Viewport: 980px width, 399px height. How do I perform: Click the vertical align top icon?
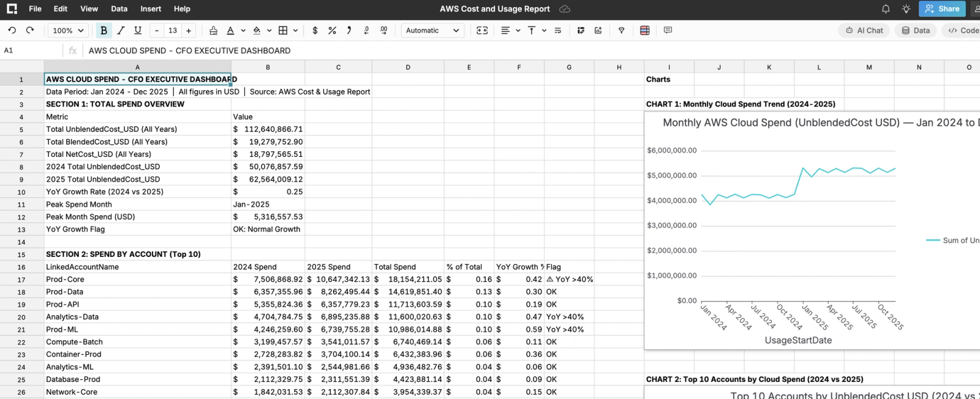tap(531, 30)
